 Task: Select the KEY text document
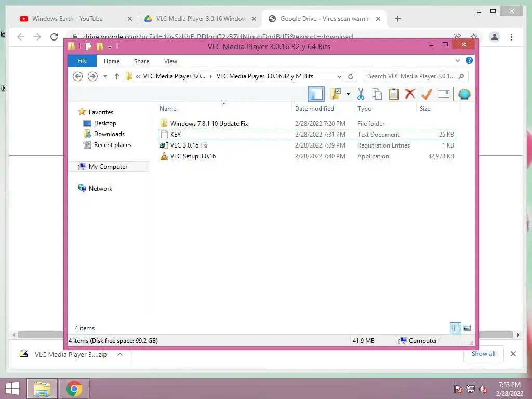pos(307,135)
